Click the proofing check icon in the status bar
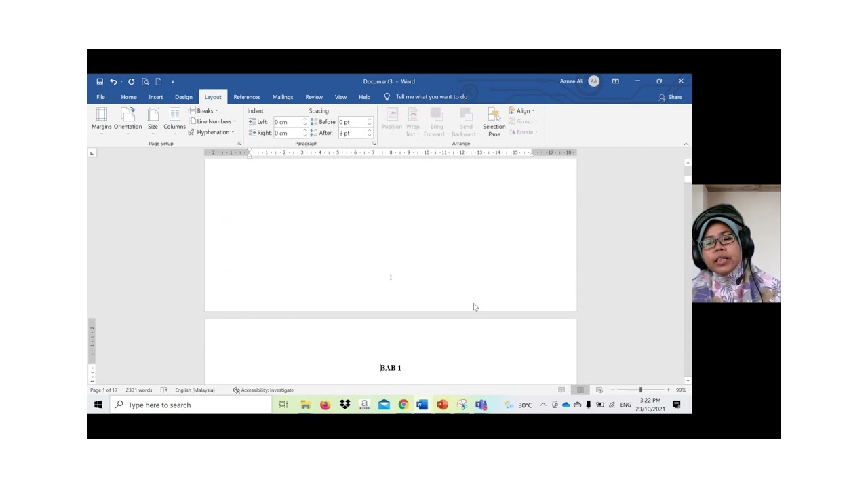This screenshot has width=868, height=488. (x=164, y=390)
